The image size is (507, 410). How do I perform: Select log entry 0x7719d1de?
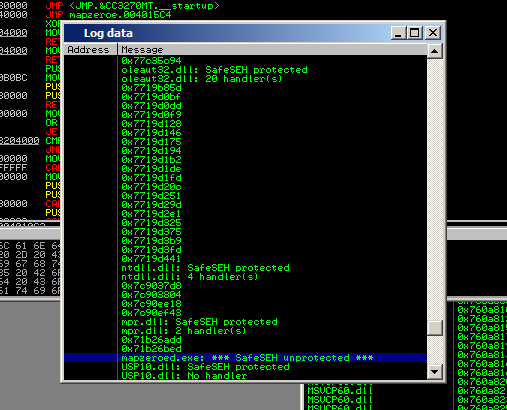151,169
